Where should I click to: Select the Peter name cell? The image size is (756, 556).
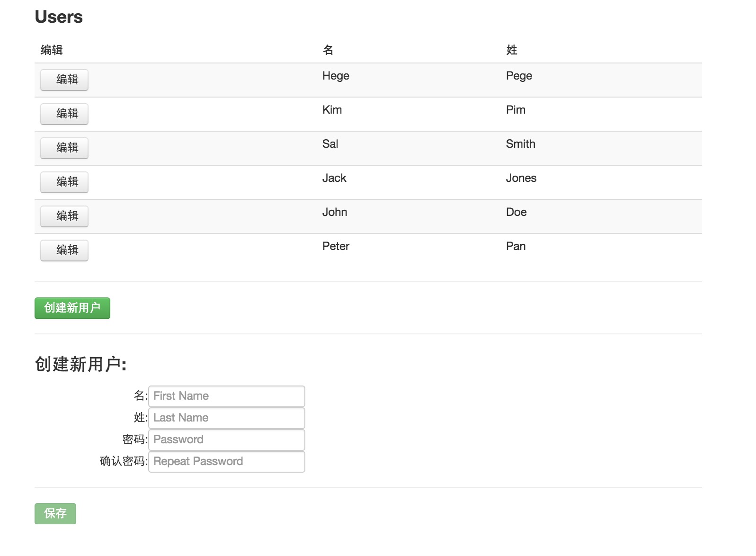(336, 246)
